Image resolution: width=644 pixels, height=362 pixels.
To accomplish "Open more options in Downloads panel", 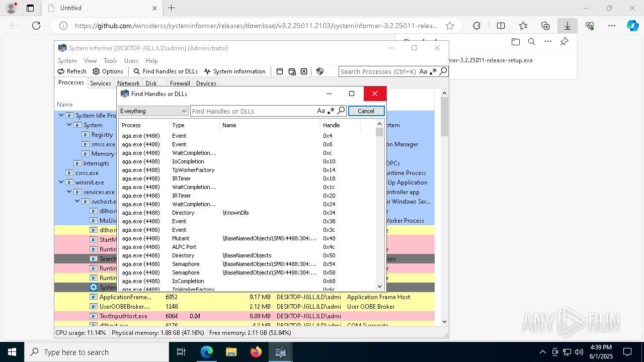I will coord(548,42).
